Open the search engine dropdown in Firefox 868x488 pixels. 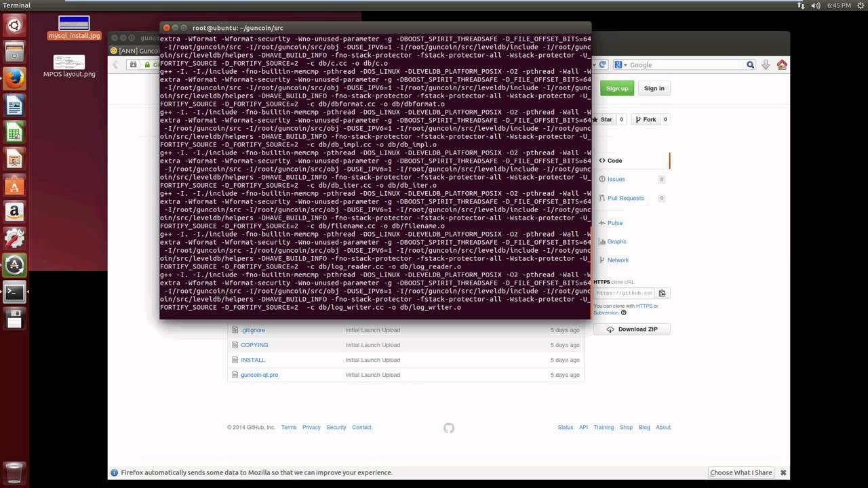tap(619, 64)
